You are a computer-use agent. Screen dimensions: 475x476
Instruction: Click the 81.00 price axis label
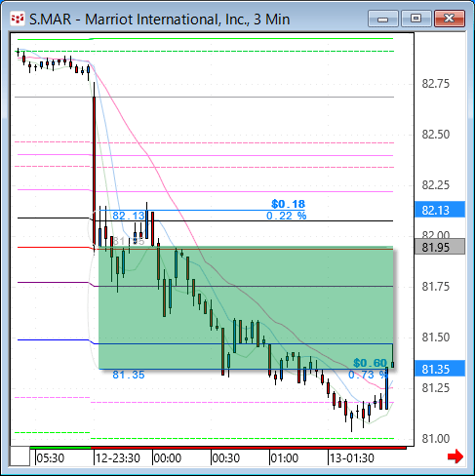[436, 438]
